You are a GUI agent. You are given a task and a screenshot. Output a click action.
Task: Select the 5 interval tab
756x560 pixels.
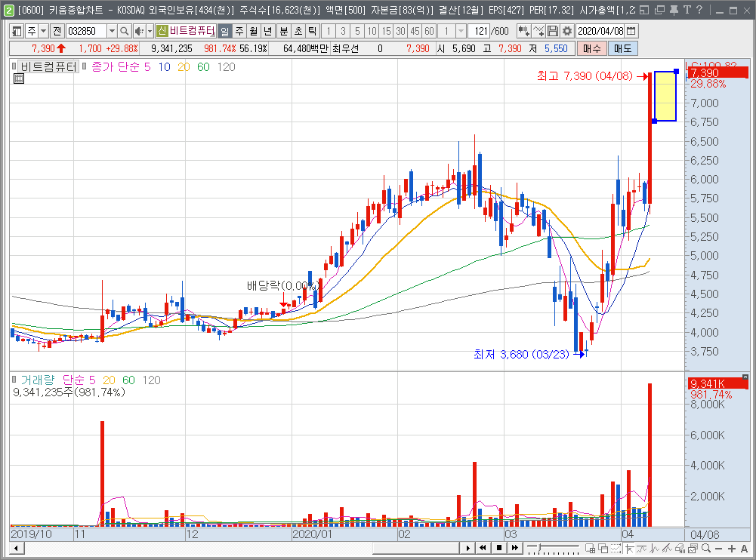357,32
